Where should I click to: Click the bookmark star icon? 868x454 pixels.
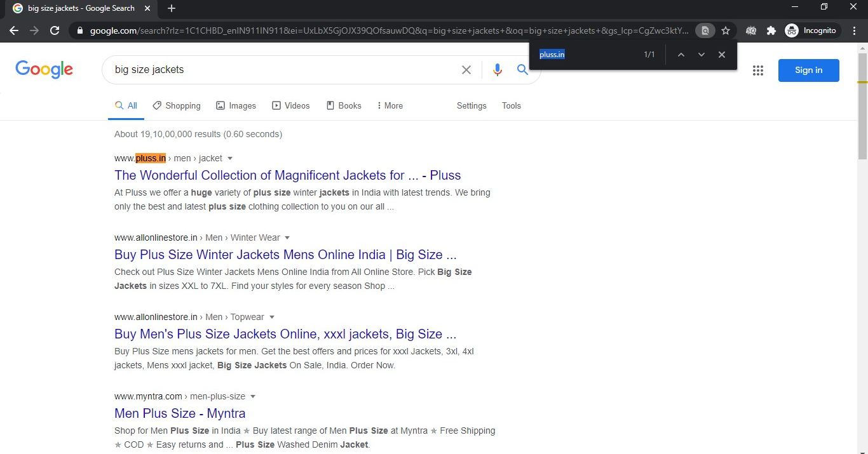pyautogui.click(x=726, y=30)
